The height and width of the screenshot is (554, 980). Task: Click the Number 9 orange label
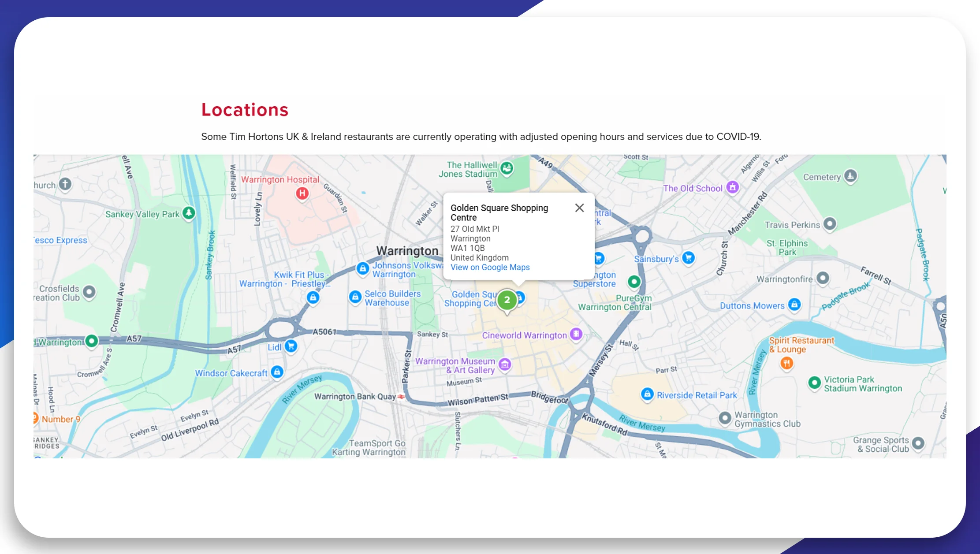61,419
